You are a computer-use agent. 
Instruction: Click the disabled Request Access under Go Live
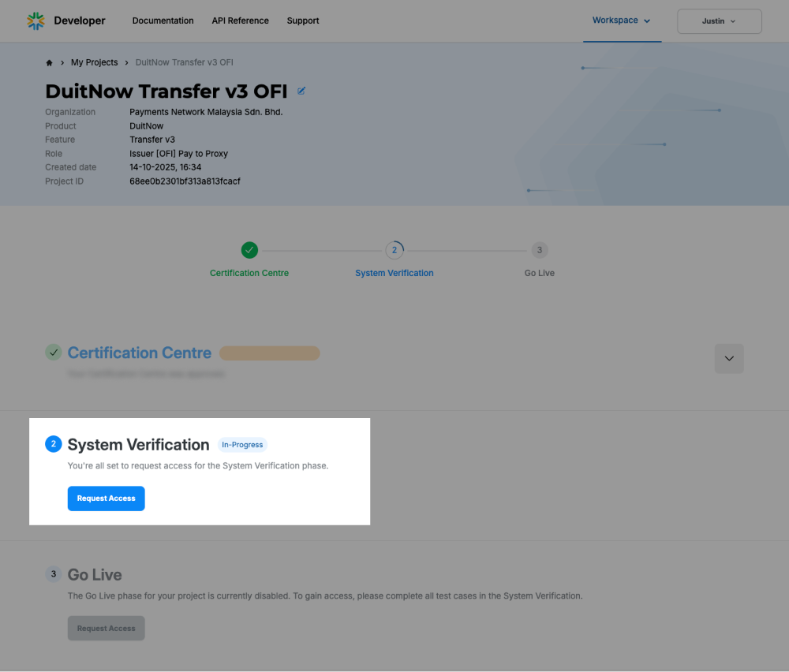(107, 629)
